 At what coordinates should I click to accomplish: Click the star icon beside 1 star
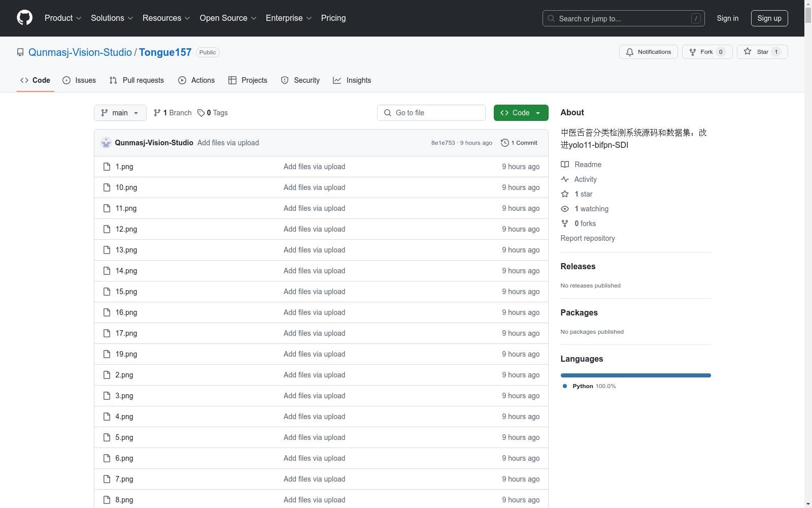tap(565, 194)
